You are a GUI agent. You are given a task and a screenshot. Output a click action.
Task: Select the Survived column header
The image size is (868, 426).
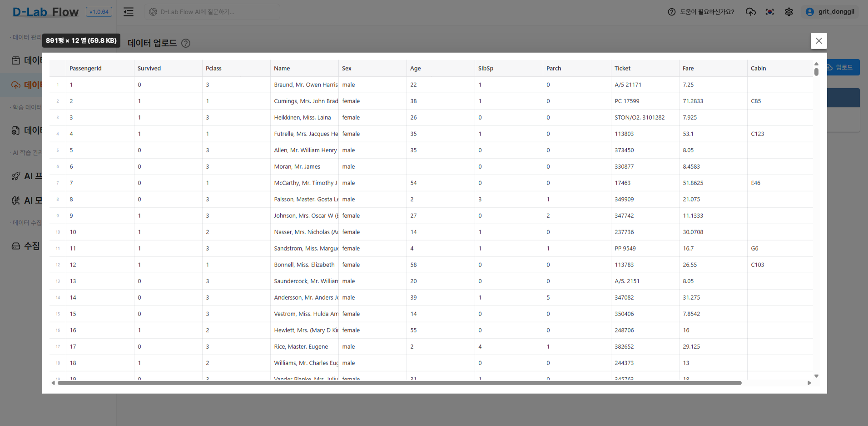point(149,68)
